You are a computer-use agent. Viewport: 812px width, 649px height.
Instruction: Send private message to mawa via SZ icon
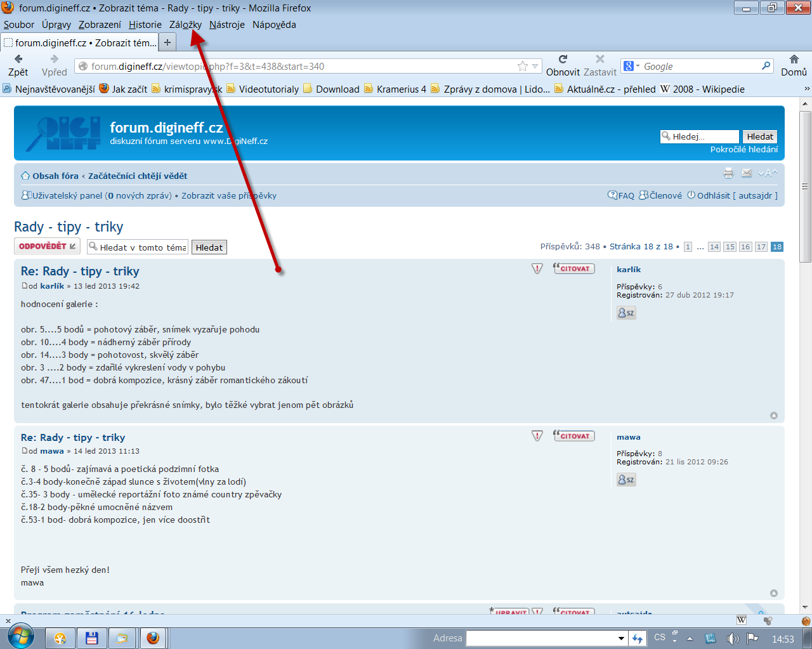[x=626, y=480]
